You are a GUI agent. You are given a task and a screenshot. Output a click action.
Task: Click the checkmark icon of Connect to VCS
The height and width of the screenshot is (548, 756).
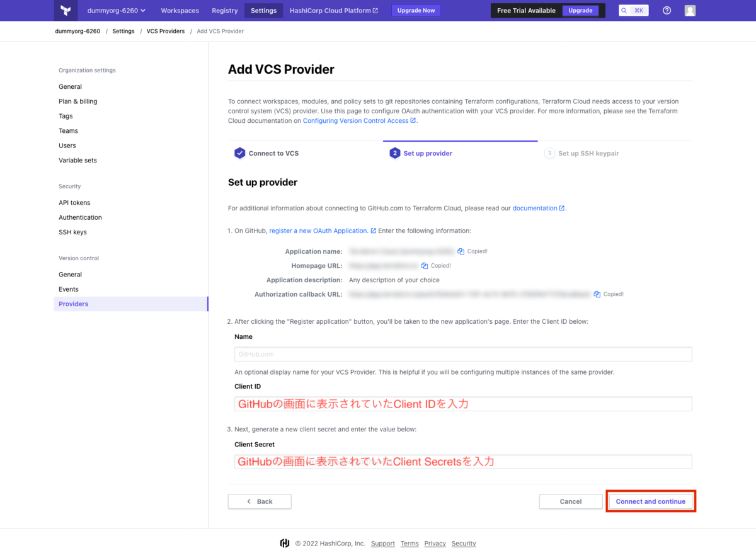pos(239,153)
